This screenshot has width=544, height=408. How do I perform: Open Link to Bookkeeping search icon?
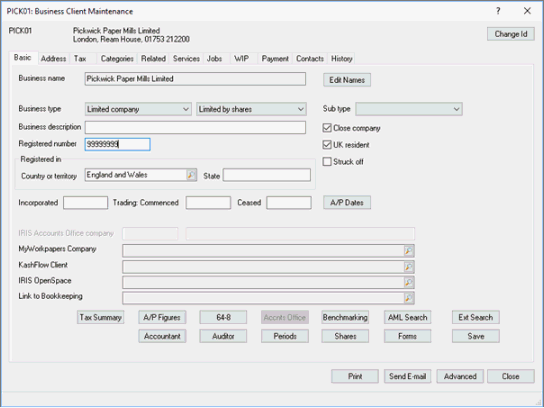[x=409, y=298]
